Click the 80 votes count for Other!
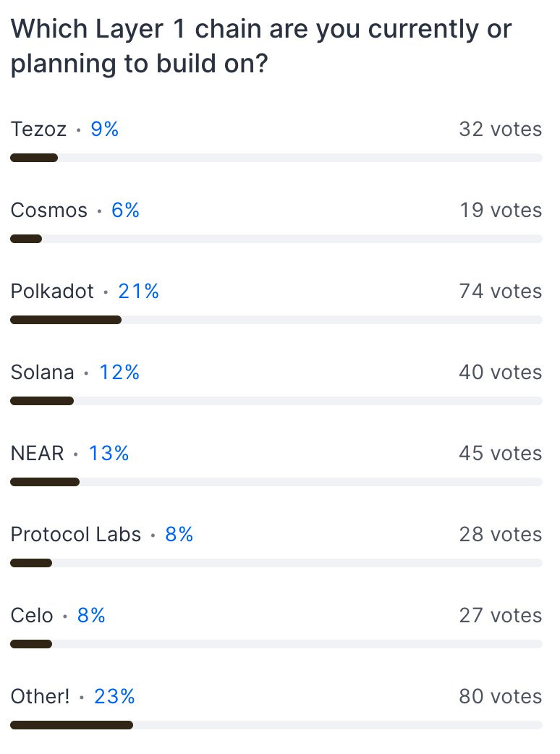Viewport: 560px width, 754px height. click(501, 696)
